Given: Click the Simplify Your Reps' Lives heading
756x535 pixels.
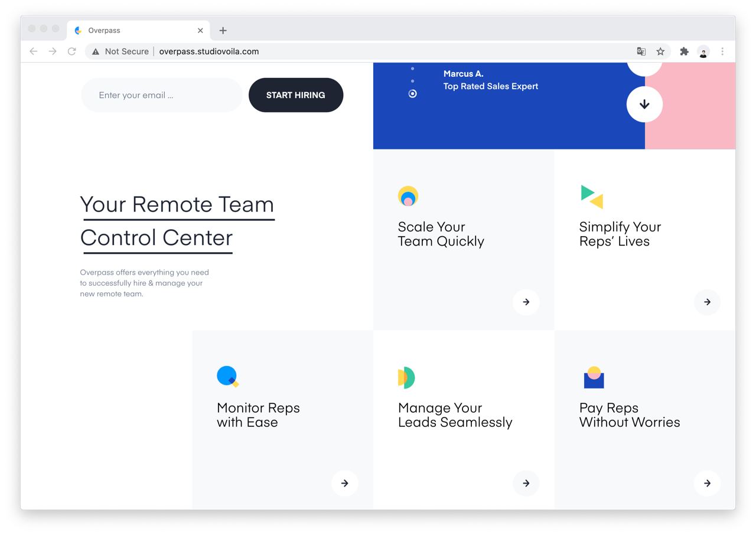Looking at the screenshot, I should coord(620,234).
